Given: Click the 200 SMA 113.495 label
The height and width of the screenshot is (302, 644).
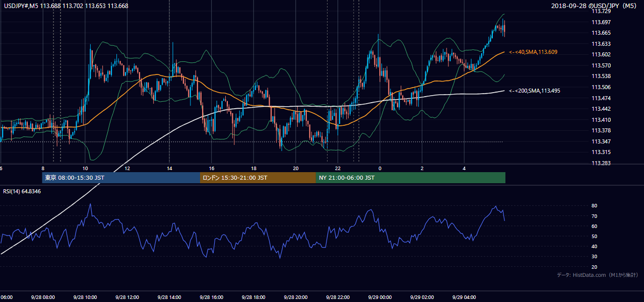Looking at the screenshot, I should 534,91.
